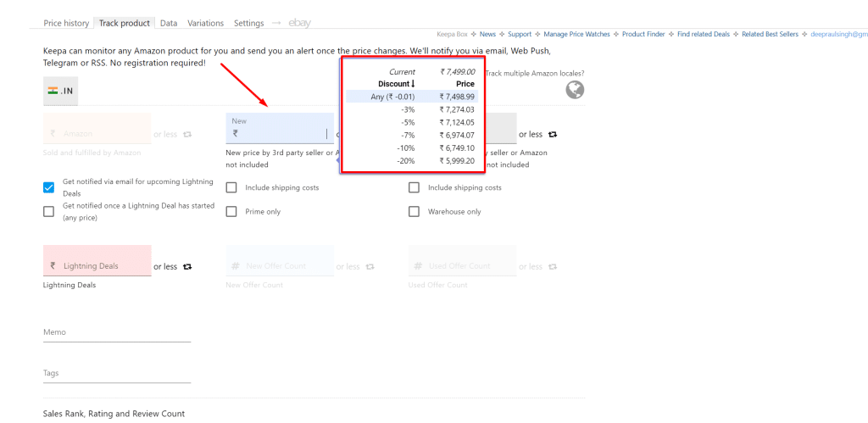The width and height of the screenshot is (868, 423).
Task: Switch to the Price history tab
Action: click(x=66, y=23)
